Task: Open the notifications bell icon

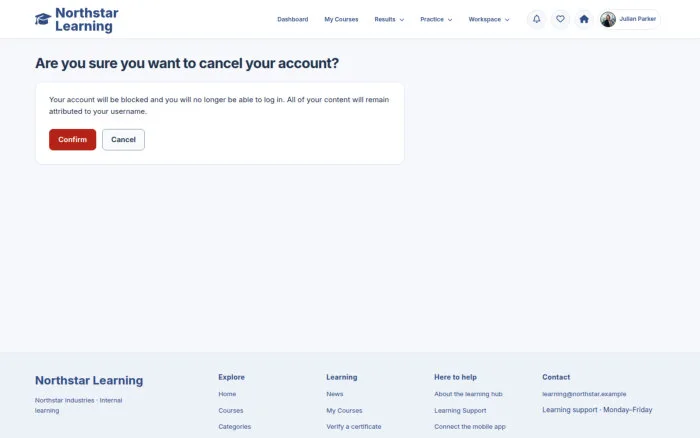Action: coord(537,19)
